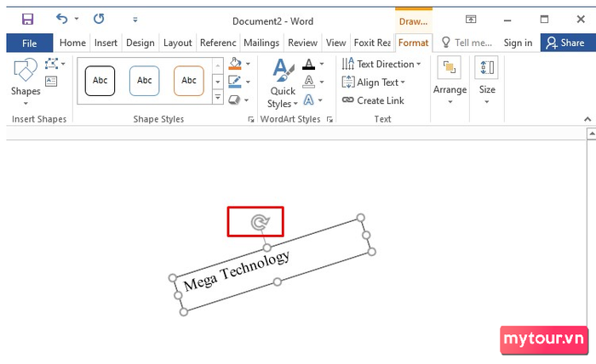The width and height of the screenshot is (596, 364).
Task: Open Customize Quick Access Toolbar dropdown
Action: coord(135,20)
